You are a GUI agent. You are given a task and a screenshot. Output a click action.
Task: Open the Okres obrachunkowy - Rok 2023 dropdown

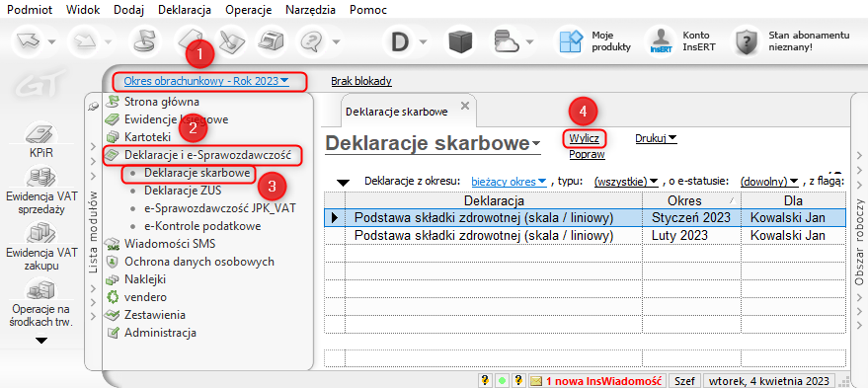(x=206, y=81)
